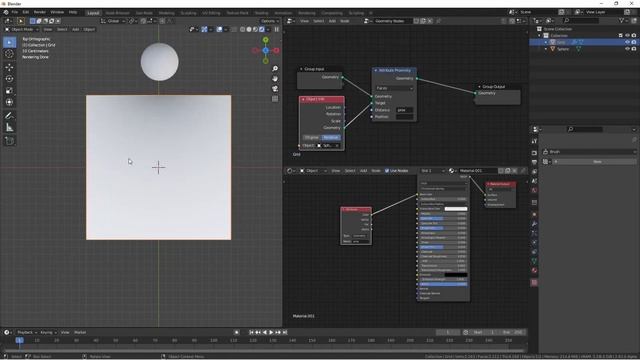Select the Annotate tool
This screenshot has height=360, width=640.
click(x=9, y=116)
